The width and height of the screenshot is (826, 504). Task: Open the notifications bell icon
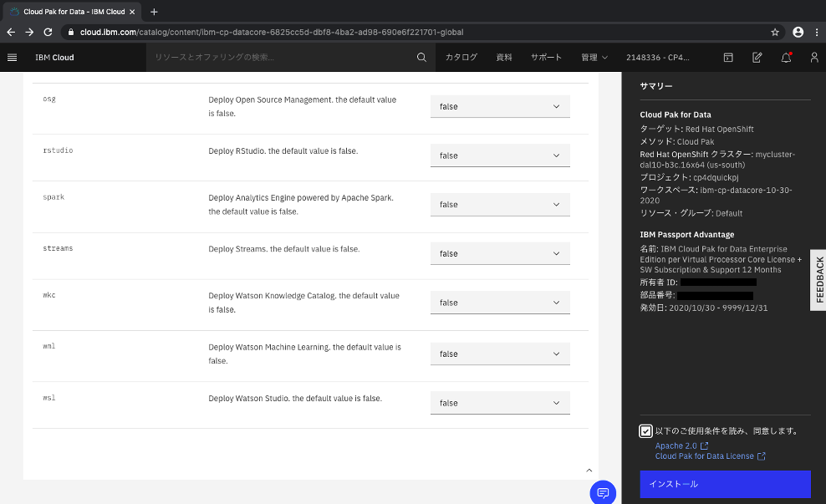[786, 58]
